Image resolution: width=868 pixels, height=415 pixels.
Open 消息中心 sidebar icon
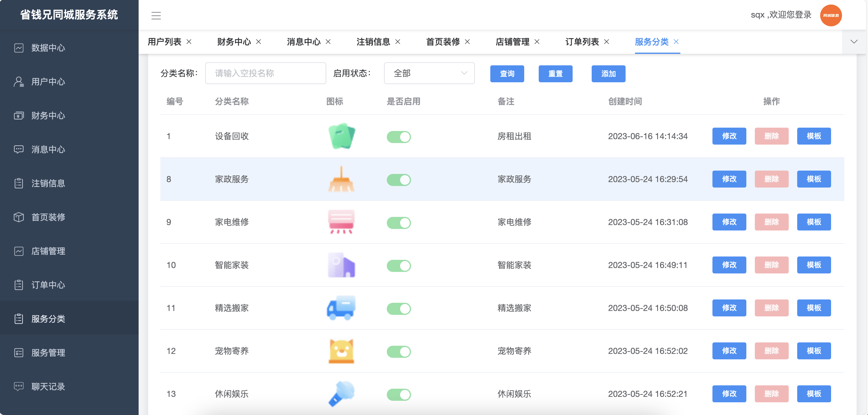(19, 149)
